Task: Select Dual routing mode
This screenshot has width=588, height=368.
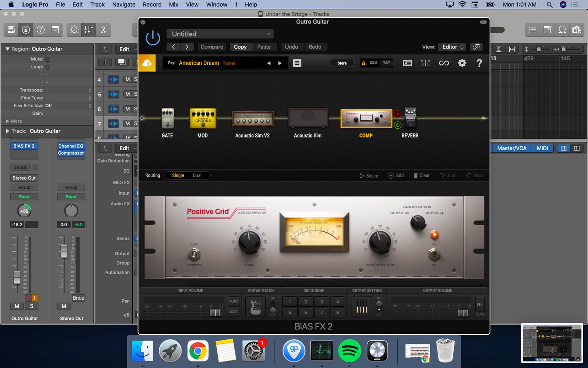Action: 197,175
